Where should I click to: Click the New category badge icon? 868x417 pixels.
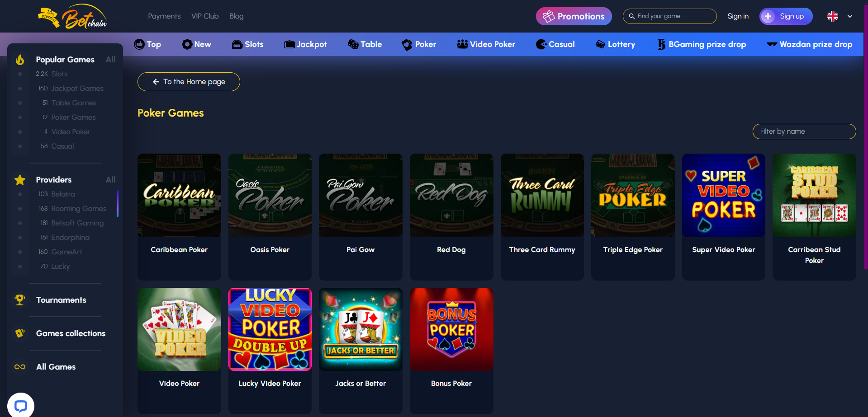[x=187, y=44]
